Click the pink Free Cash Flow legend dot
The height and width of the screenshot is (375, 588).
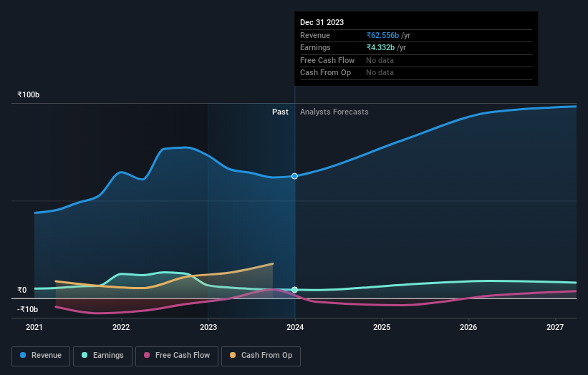tap(147, 355)
